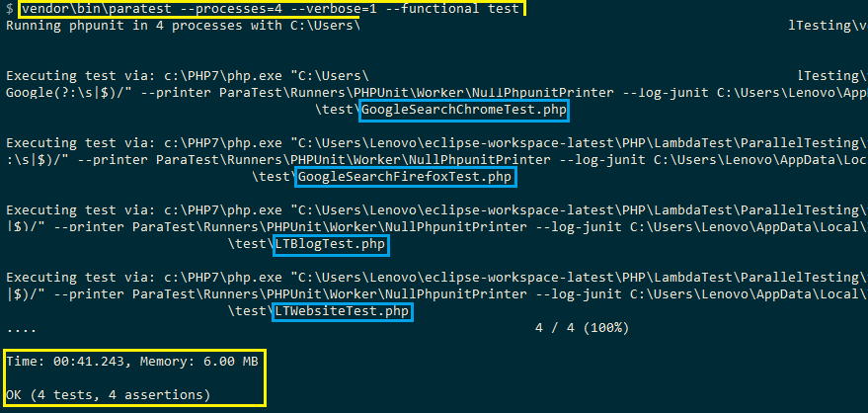Click the 'OK (4 tests, 4 assertions)' result
This screenshot has height=413, width=868.
click(x=109, y=395)
